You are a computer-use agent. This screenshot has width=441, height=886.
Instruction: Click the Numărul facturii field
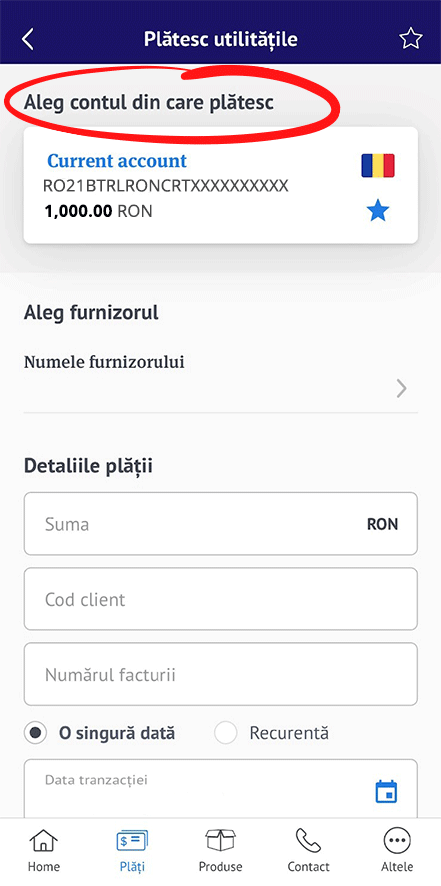point(220,674)
